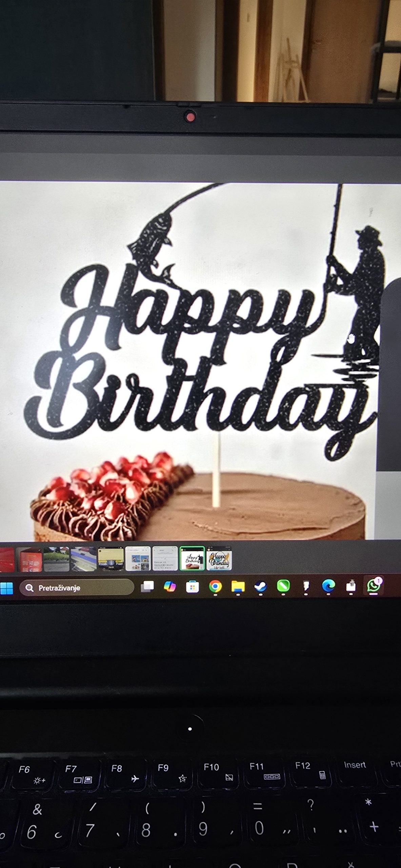Switch to Google Chrome in the taskbar
The height and width of the screenshot is (868, 401).
[x=215, y=586]
